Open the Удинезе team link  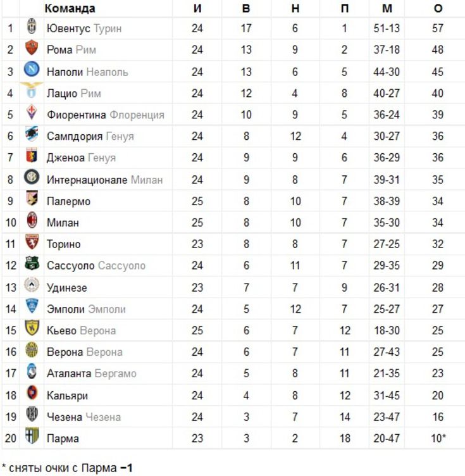[66, 288]
